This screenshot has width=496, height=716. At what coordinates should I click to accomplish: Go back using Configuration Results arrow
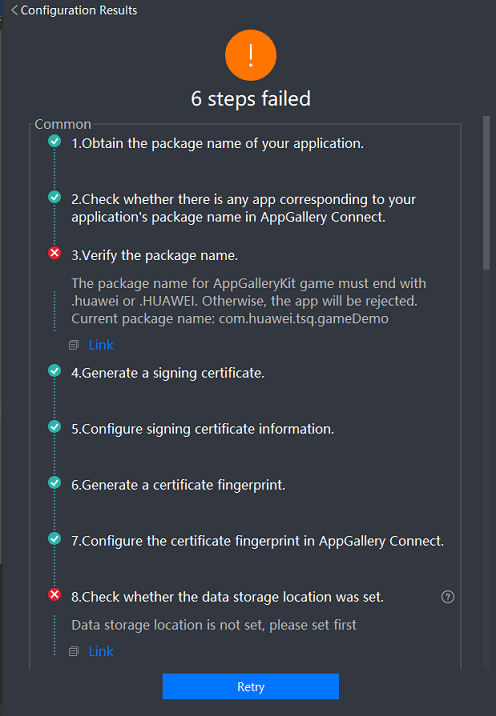pyautogui.click(x=14, y=10)
